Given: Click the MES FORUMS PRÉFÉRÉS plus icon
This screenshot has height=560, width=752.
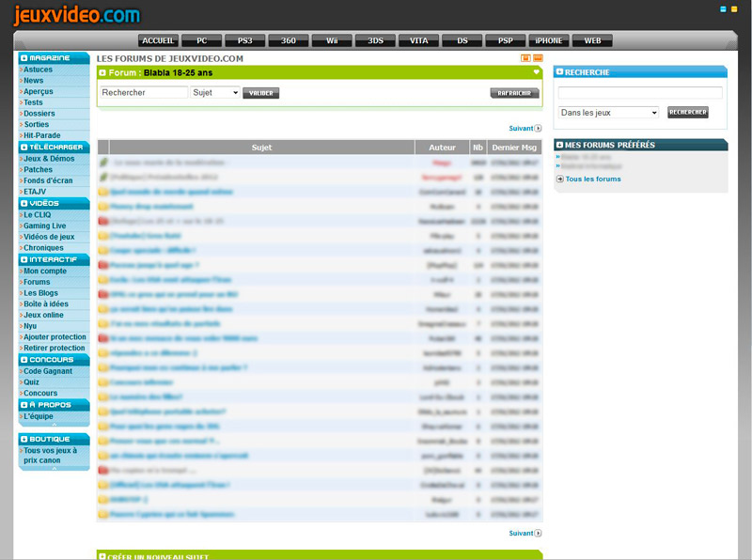Looking at the screenshot, I should coord(559,145).
